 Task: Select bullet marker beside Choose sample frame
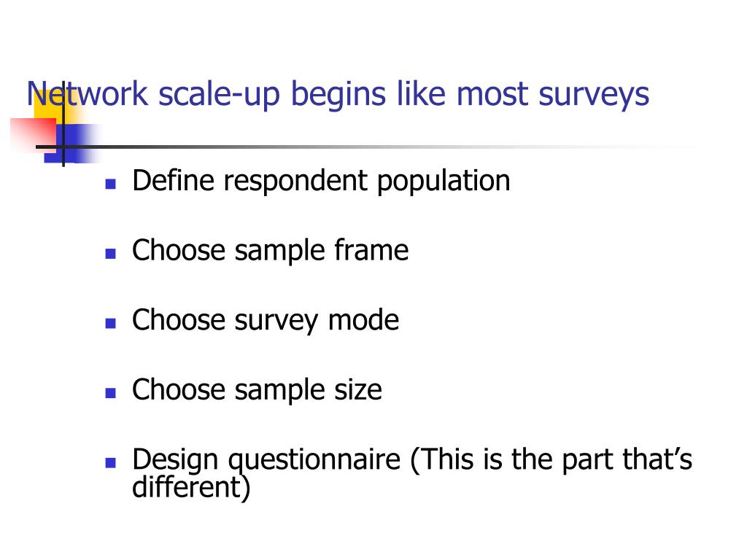pyautogui.click(x=111, y=253)
